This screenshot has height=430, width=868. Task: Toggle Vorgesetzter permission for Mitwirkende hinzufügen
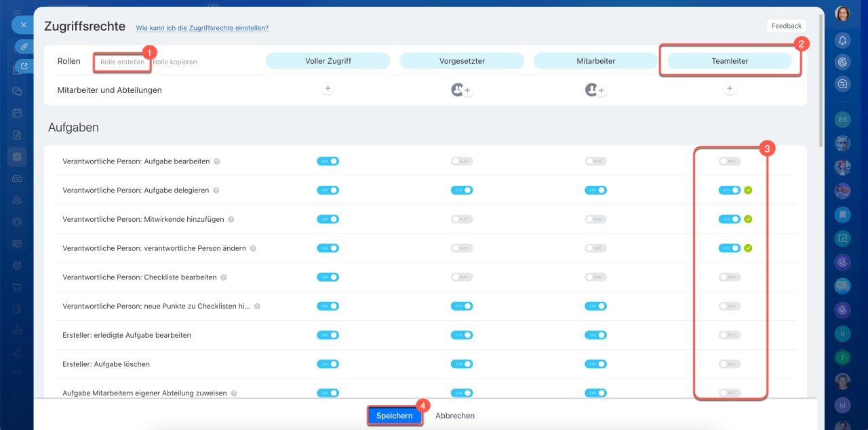click(x=462, y=220)
